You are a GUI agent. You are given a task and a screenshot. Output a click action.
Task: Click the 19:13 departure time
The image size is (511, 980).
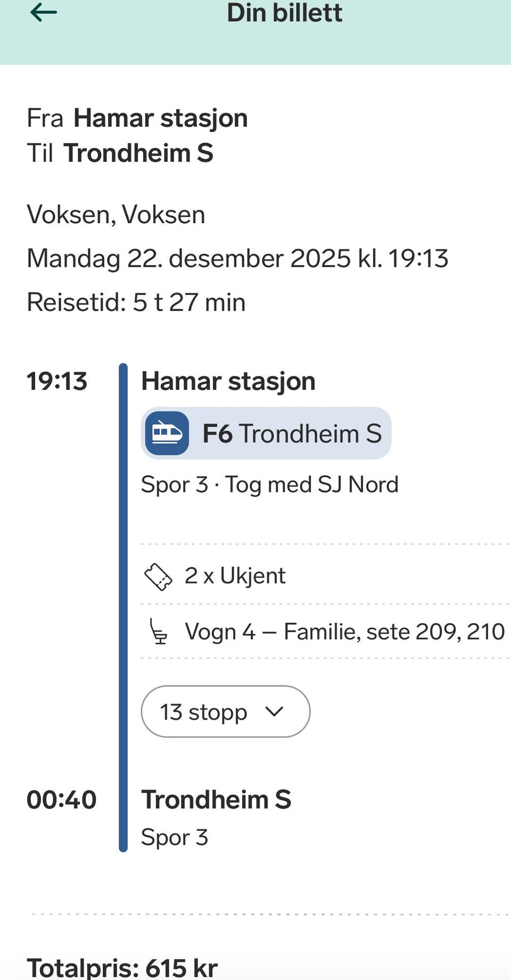57,381
